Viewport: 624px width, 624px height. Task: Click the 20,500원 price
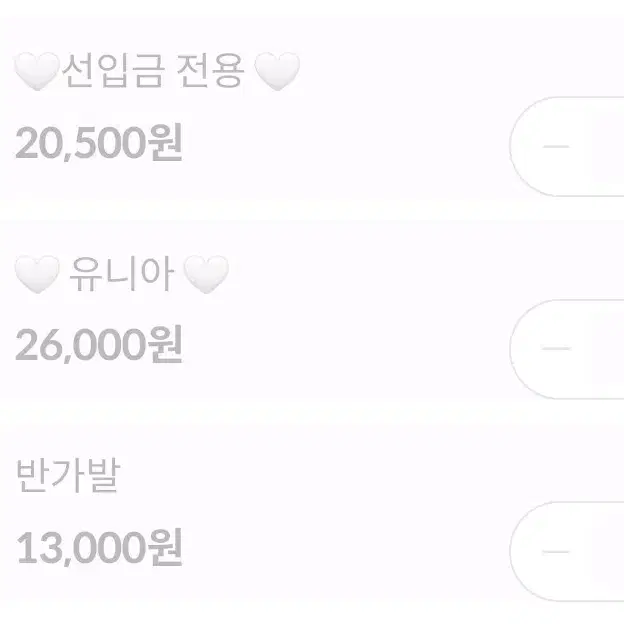[x=99, y=142]
